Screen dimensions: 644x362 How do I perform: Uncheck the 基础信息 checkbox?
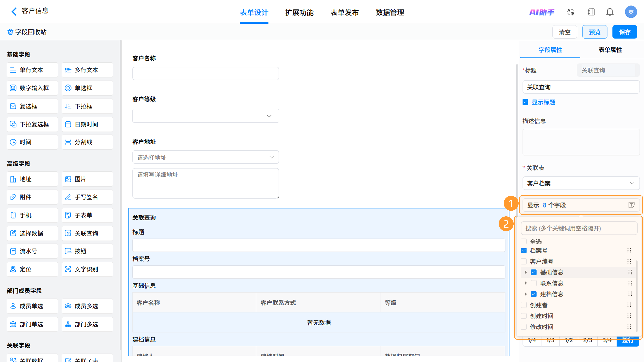534,272
